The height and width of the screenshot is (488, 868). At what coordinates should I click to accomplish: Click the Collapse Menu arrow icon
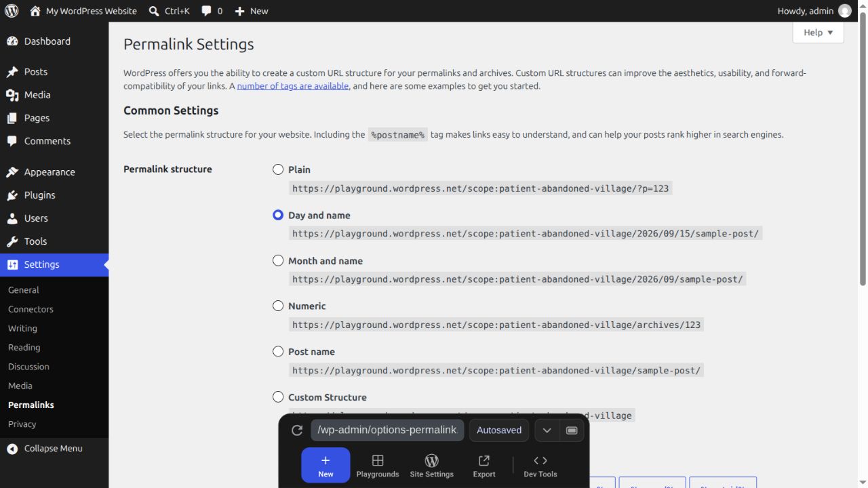[12, 449]
